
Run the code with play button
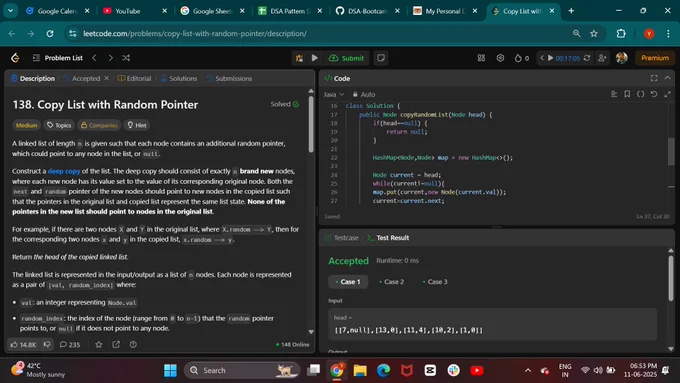tap(315, 58)
